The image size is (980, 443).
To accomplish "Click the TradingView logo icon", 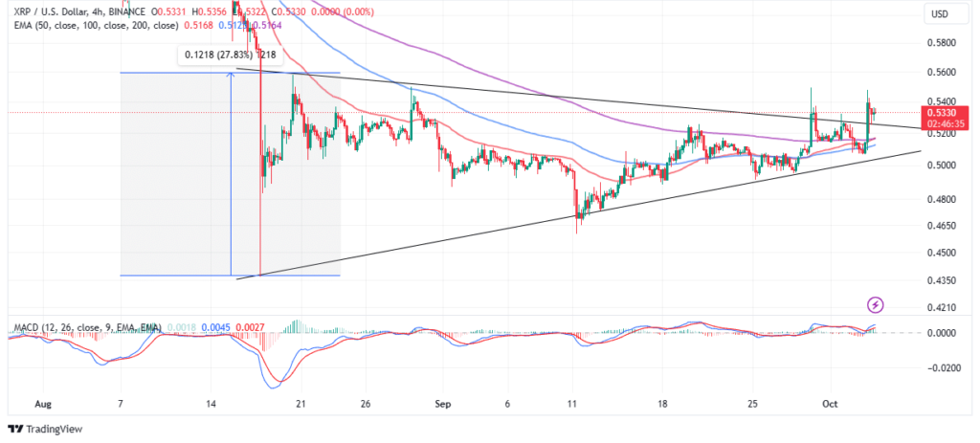I will [16, 429].
